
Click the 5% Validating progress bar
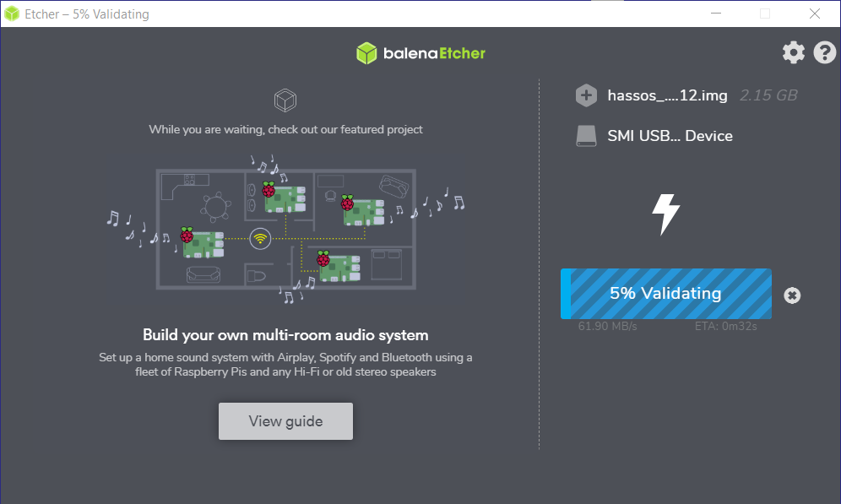tap(666, 294)
